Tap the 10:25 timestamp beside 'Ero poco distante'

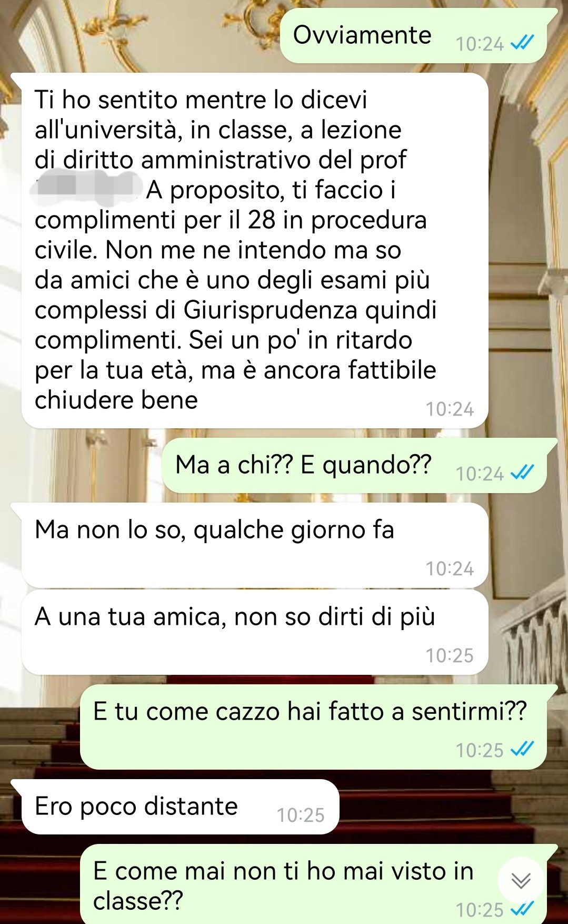(x=301, y=815)
